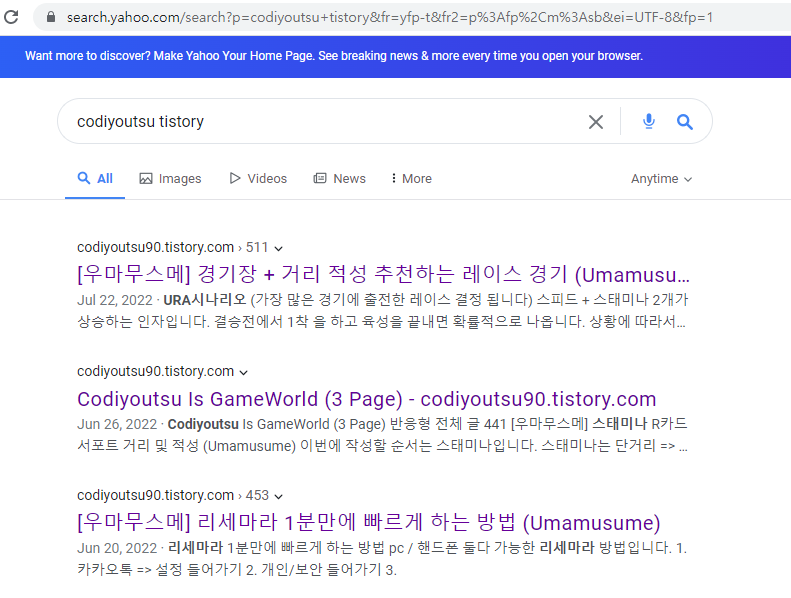The width and height of the screenshot is (791, 598).
Task: Click the second result's 'codiyoutsu90.tistory.com' URL text
Action: [155, 371]
